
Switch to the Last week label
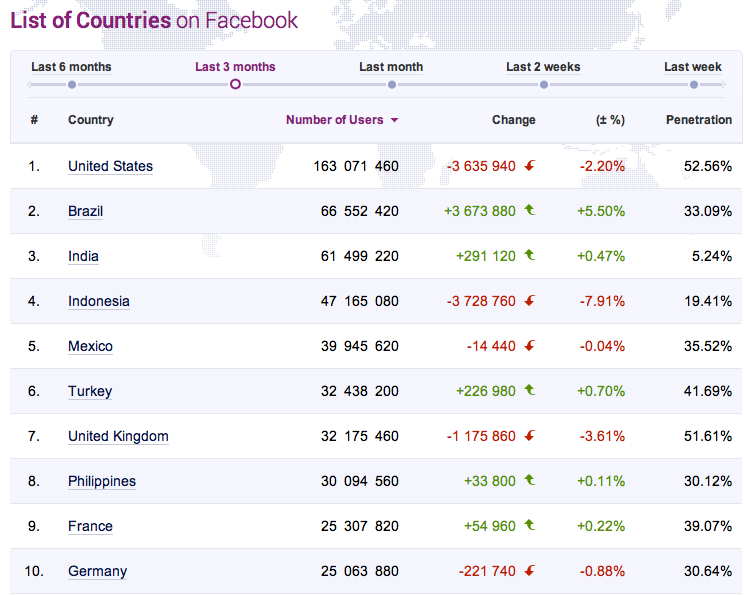tap(693, 67)
